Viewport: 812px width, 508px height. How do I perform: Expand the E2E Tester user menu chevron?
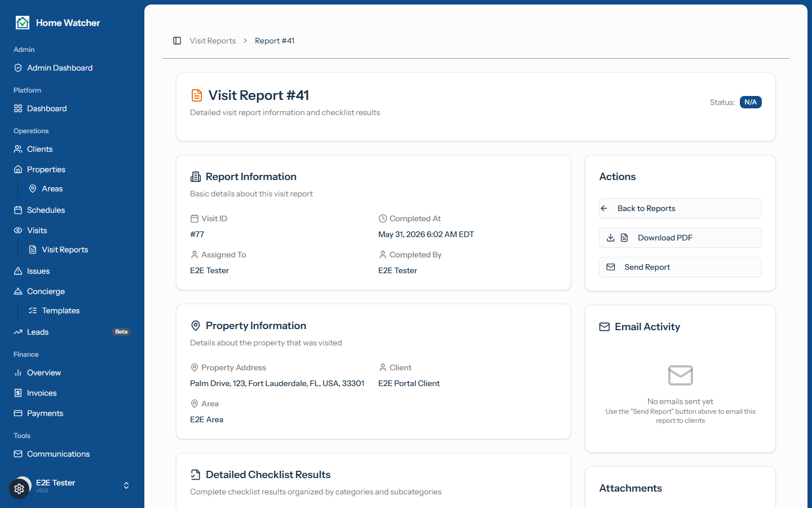126,485
